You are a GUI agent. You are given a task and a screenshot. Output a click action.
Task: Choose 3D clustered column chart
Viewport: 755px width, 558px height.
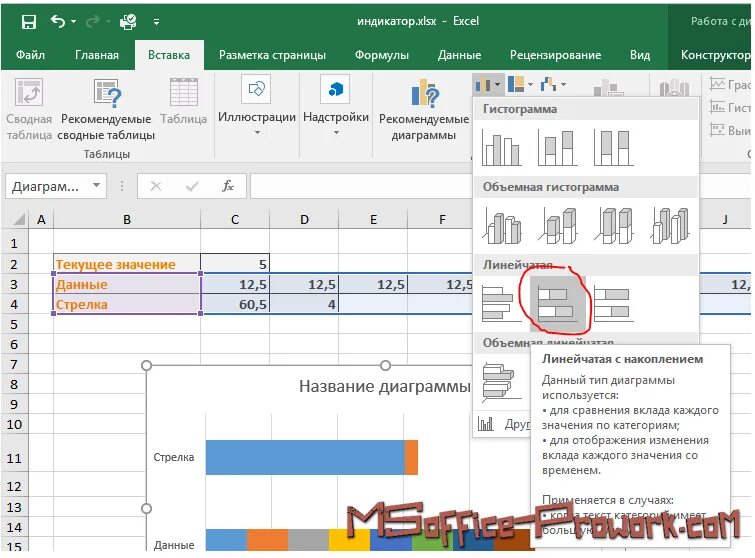[x=502, y=226]
